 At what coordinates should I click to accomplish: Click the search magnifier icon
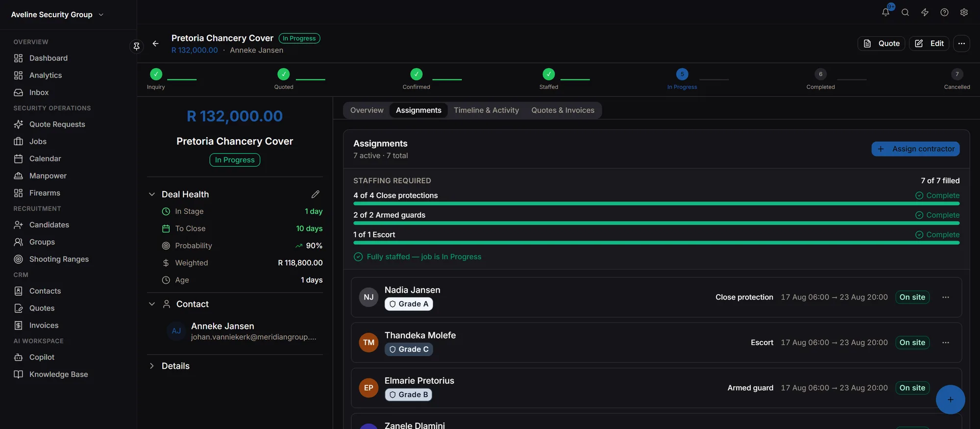905,12
